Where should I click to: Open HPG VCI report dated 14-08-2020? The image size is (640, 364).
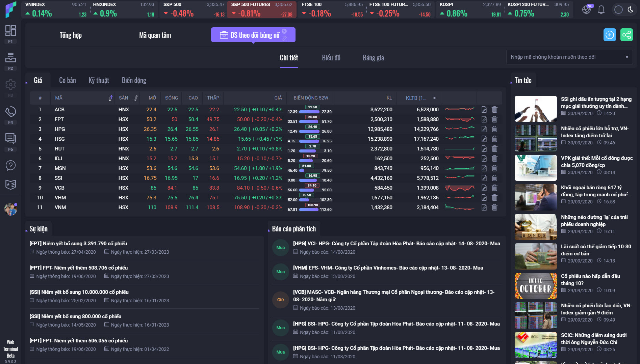click(x=396, y=244)
